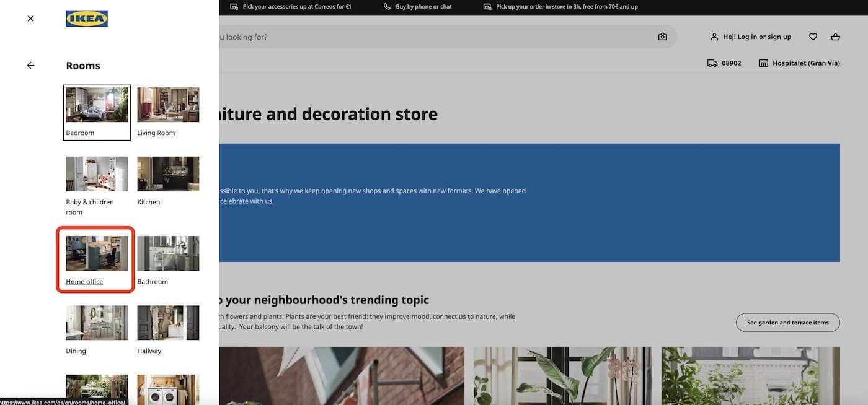Go back using the left arrow in Rooms panel
Image resolution: width=868 pixels, height=405 pixels.
[x=29, y=64]
